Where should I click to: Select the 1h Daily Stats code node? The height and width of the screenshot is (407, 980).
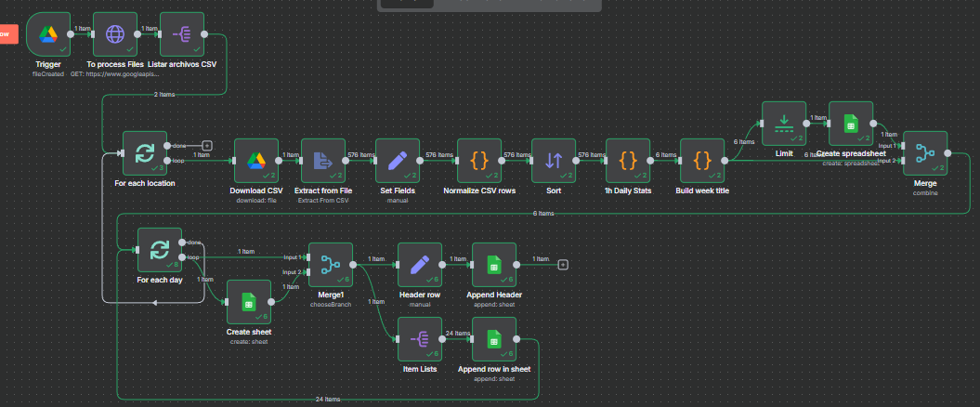click(x=628, y=161)
